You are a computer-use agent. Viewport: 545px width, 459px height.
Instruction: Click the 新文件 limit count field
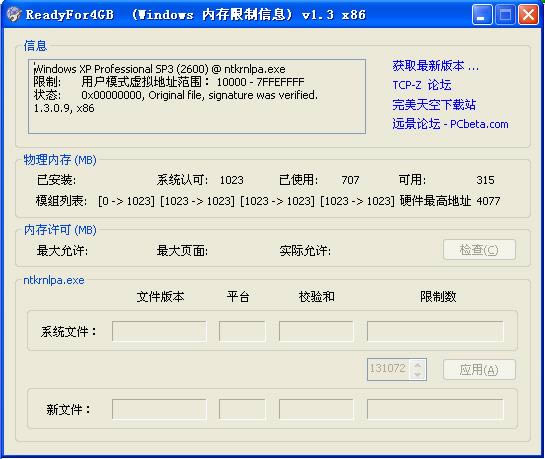[x=435, y=409]
